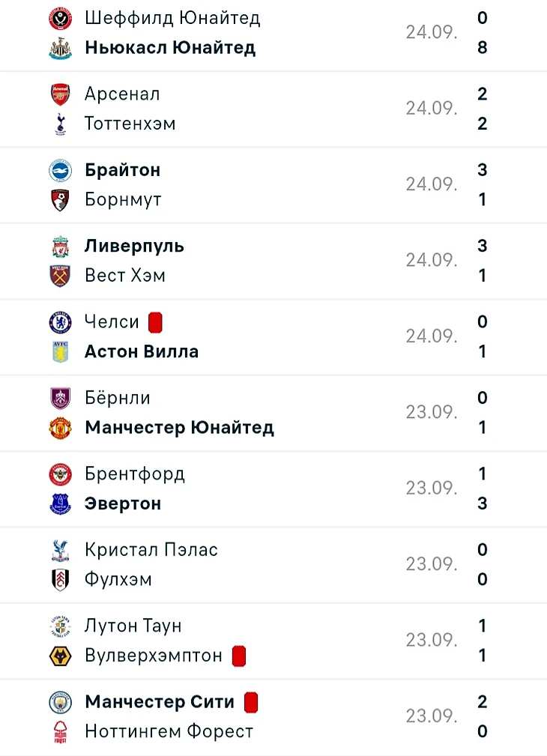Screen dimensions: 547x756
Task: Open the Брайтон team name link
Action: tap(122, 170)
